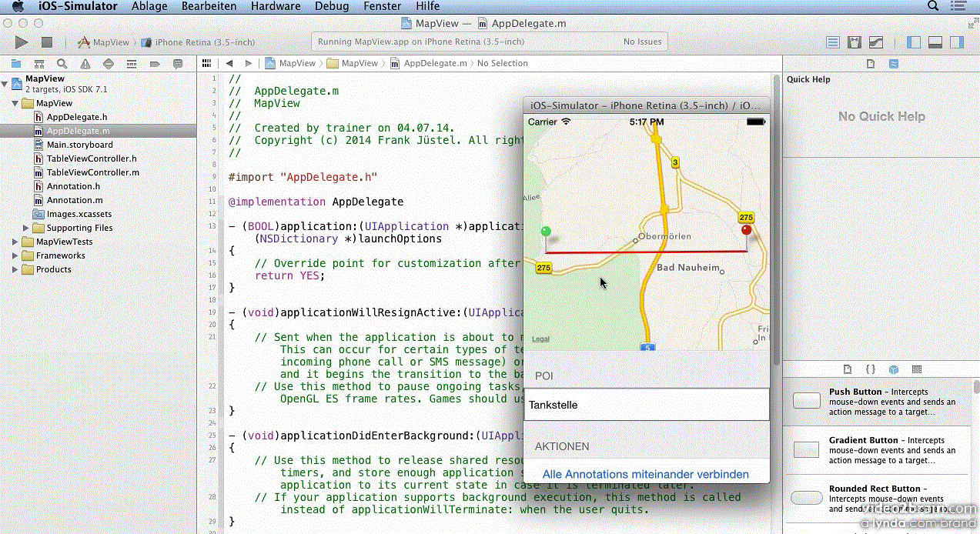This screenshot has width=980, height=534.
Task: Go forward with the jump bar right arrow
Action: pos(248,63)
